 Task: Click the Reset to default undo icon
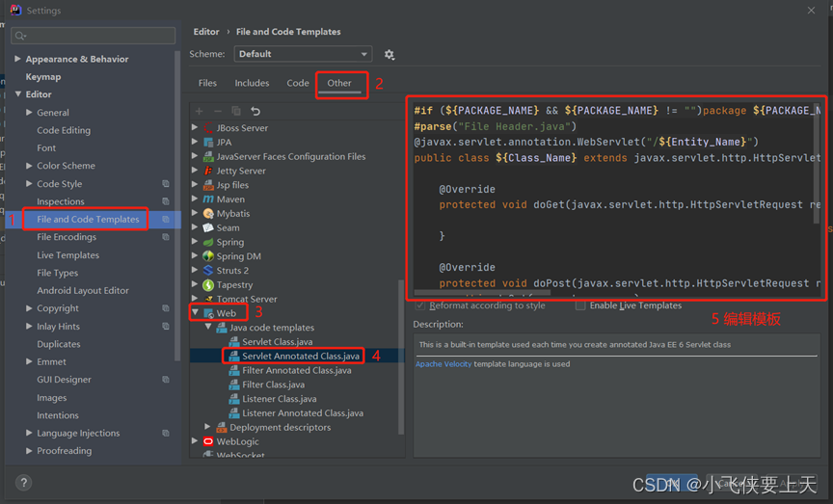click(x=255, y=111)
